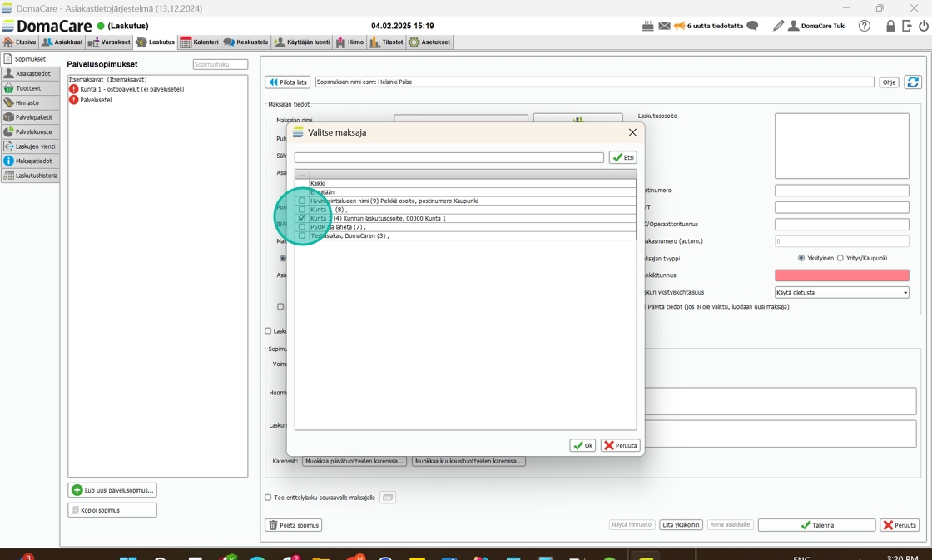Switch to the Asiakkaat tab
Viewport: 932px width, 560px height.
[x=62, y=42]
